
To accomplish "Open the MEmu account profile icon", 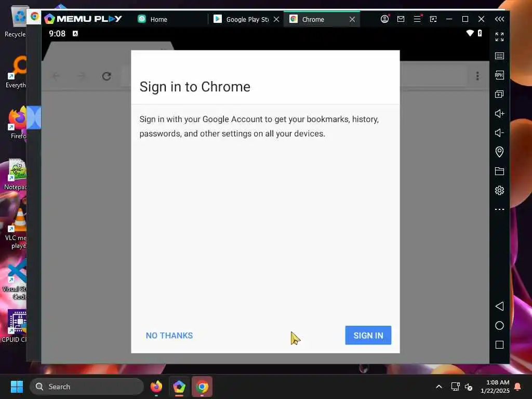I will point(384,19).
